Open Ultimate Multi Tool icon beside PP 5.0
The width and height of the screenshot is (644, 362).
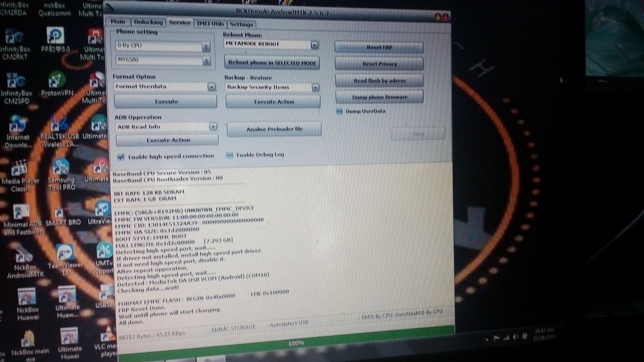pos(95,44)
